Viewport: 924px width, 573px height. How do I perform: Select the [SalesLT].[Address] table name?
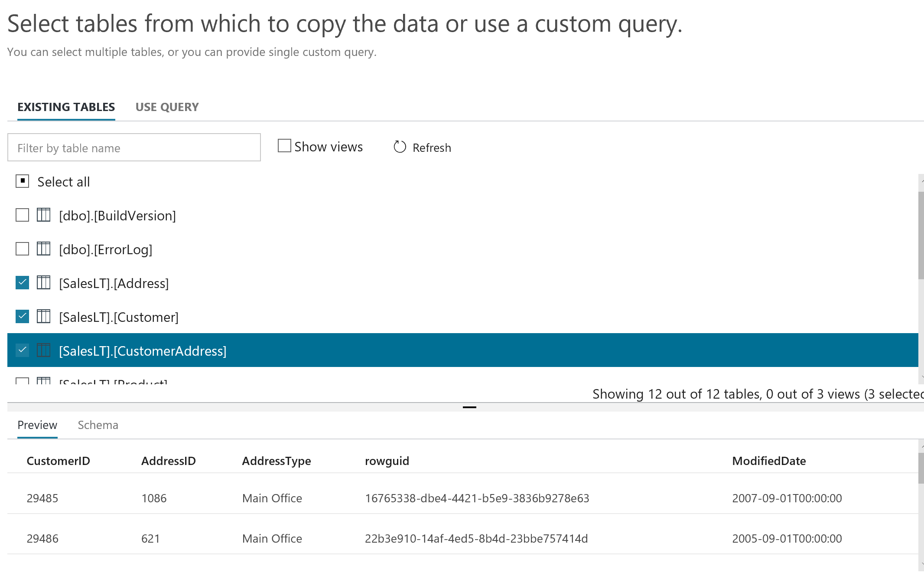(x=114, y=283)
